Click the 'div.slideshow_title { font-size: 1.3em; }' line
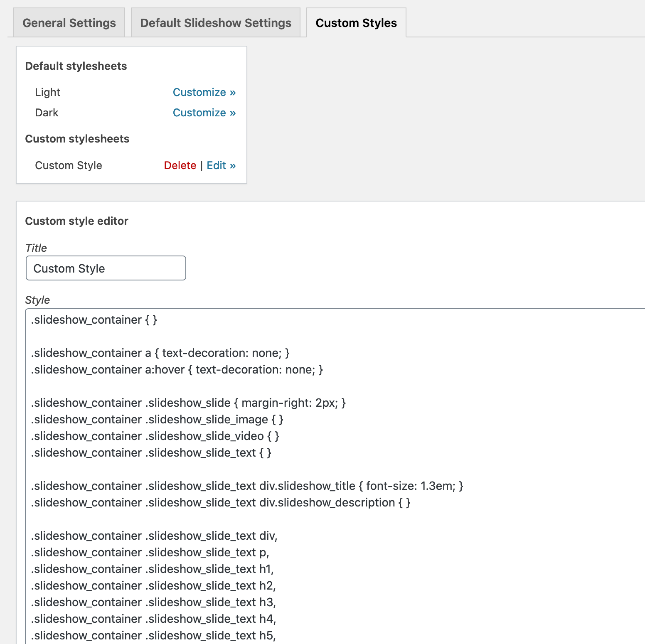This screenshot has height=644, width=645. [x=247, y=486]
